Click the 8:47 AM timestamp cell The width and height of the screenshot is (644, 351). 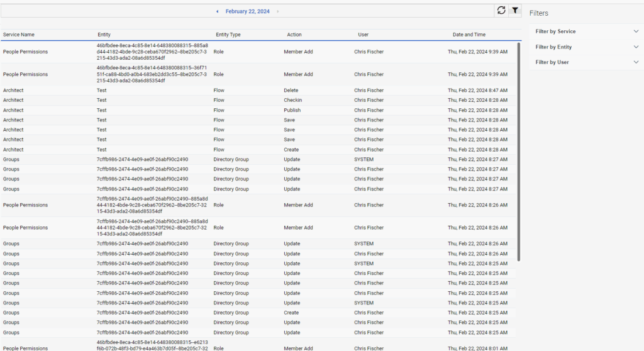coord(477,91)
